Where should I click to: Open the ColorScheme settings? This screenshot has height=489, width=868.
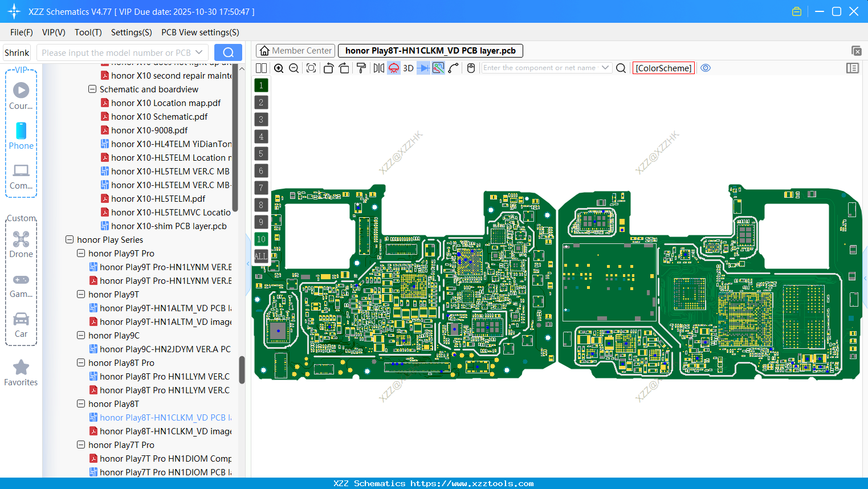663,68
